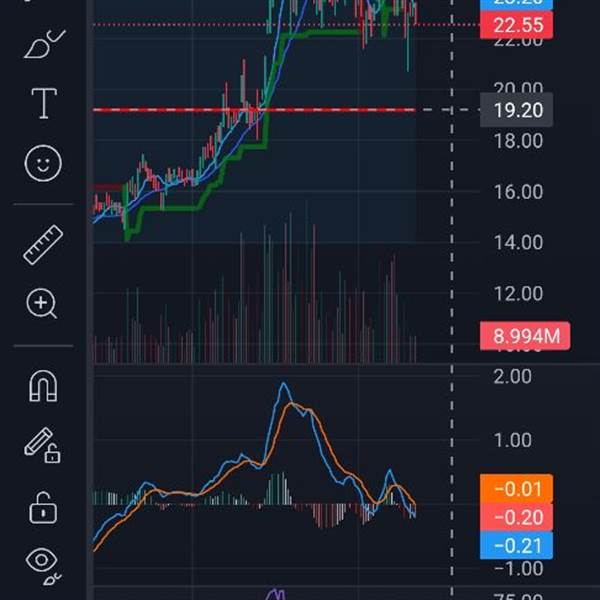
Task: Click the 8.994M volume label
Action: pos(525,336)
